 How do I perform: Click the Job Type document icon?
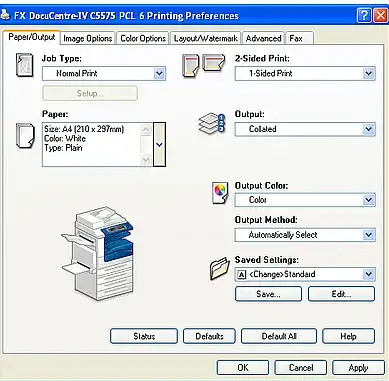(x=25, y=65)
